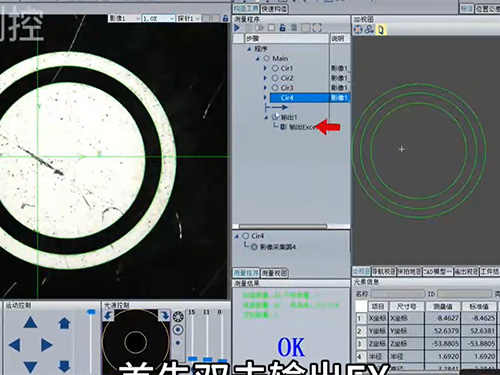Image resolution: width=500 pixels, height=375 pixels.
Task: Click the Excel output item icon in tree
Action: [x=283, y=127]
